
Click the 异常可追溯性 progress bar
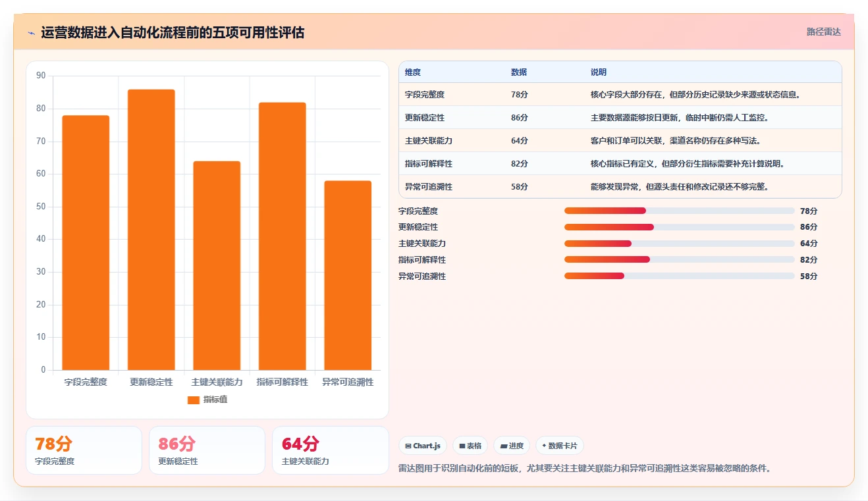tap(680, 277)
